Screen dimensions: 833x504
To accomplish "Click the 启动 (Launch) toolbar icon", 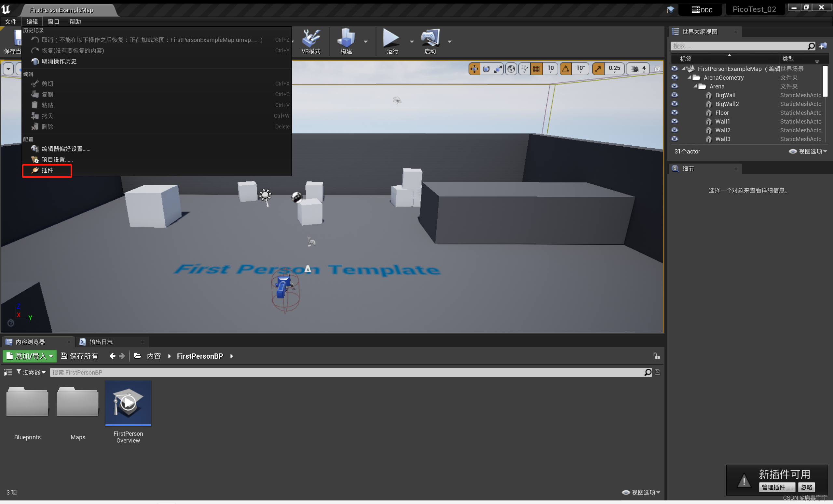I will [x=430, y=41].
